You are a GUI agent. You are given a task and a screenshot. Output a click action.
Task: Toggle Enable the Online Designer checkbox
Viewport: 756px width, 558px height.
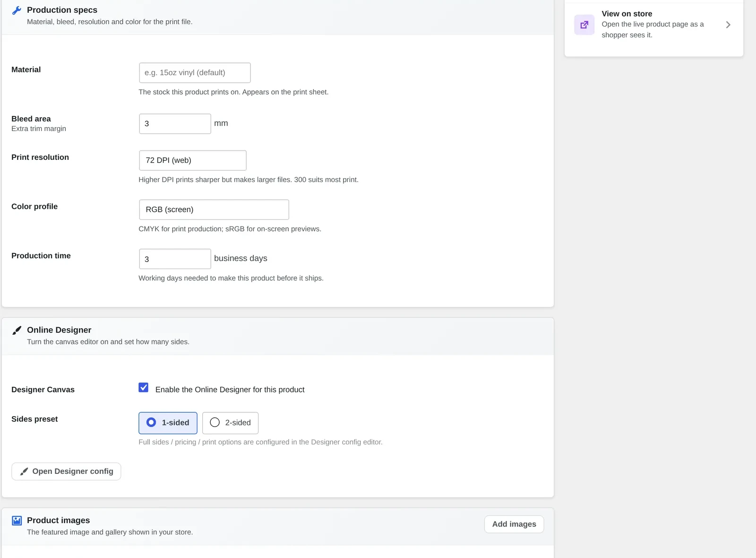point(144,388)
